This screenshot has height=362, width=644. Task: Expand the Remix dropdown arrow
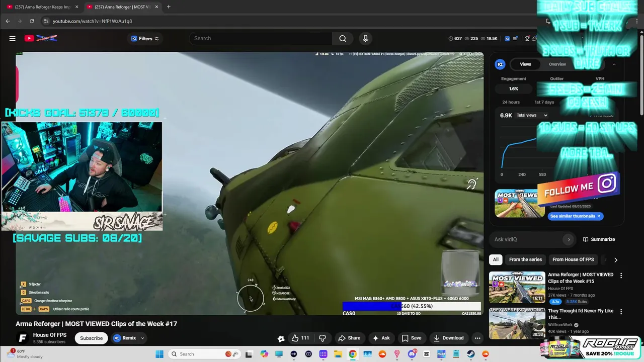click(142, 338)
